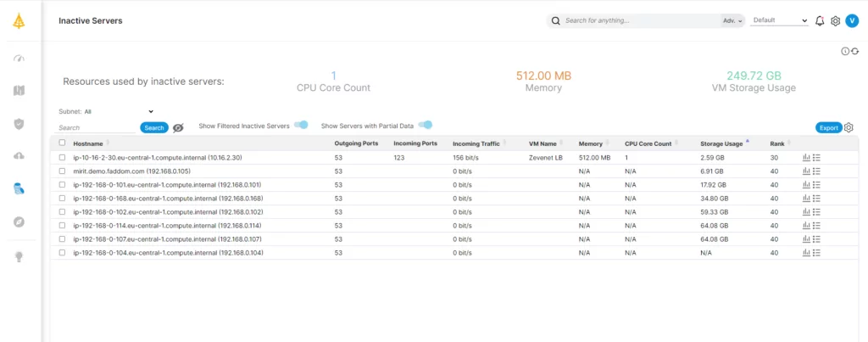Open the compass discovery sidebar icon
The image size is (868, 342).
click(19, 221)
